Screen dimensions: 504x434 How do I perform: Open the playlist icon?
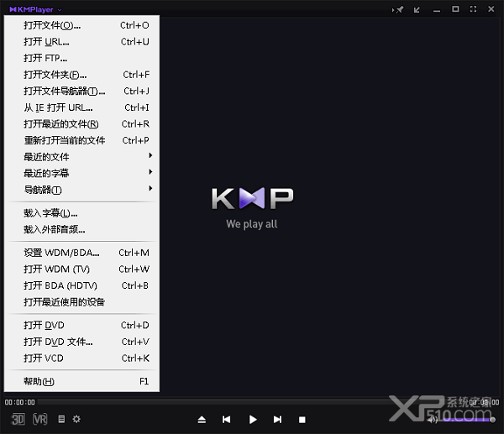(61, 419)
